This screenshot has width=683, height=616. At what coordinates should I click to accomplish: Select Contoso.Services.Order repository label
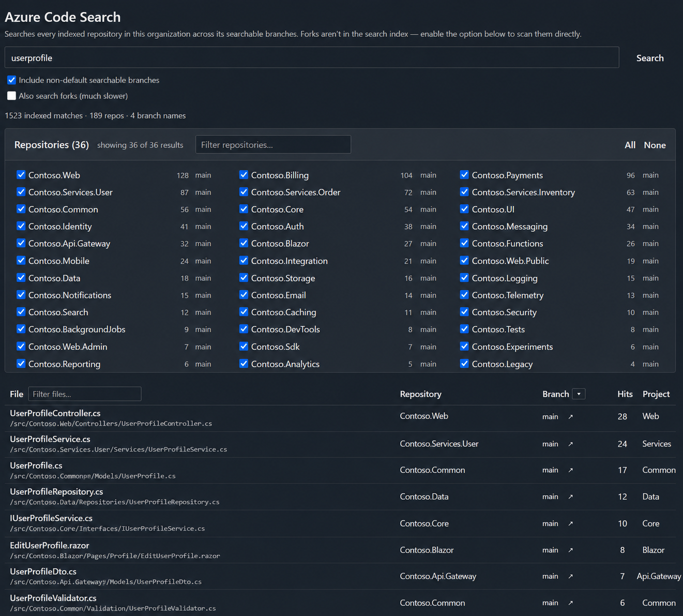pos(296,192)
